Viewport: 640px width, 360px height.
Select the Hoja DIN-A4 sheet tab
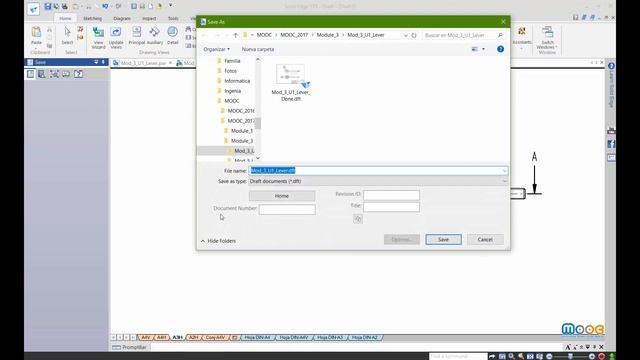tap(257, 338)
